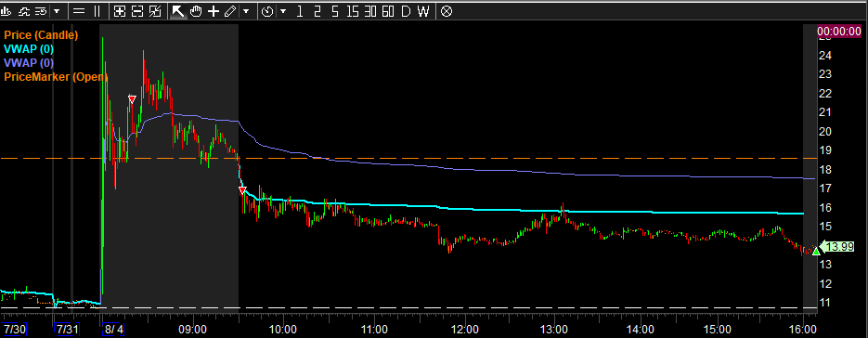Set chart interval to 1 minute
Image resolution: width=868 pixels, height=338 pixels.
coord(300,11)
